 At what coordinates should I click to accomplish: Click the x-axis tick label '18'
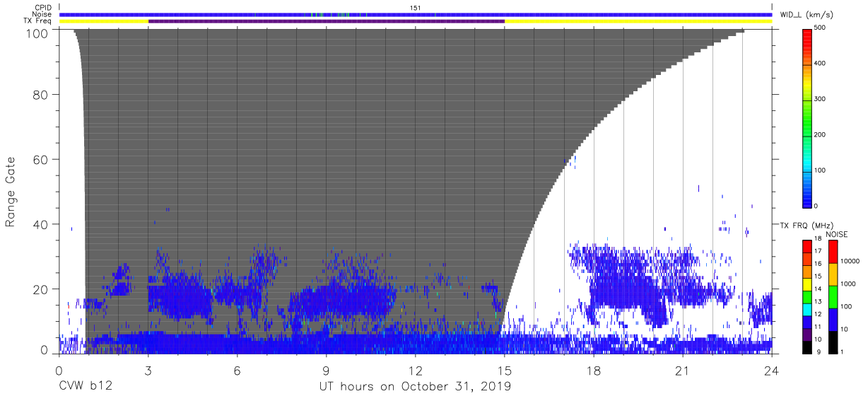click(x=594, y=370)
